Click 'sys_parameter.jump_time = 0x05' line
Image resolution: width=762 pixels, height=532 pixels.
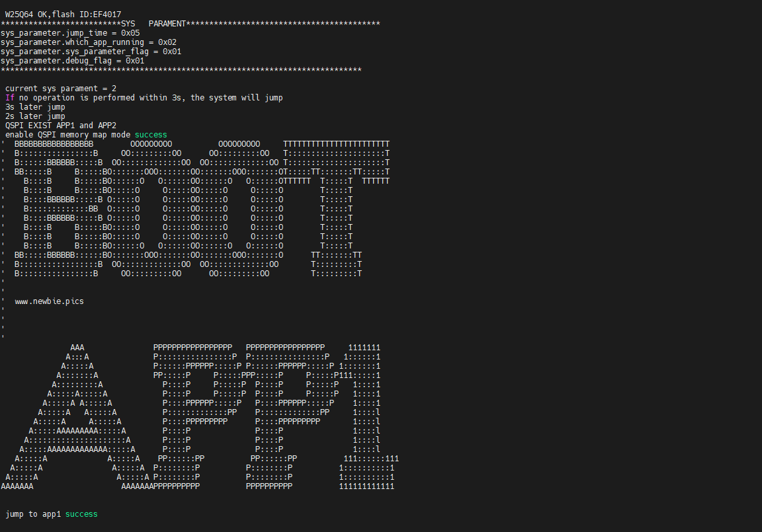click(x=70, y=33)
